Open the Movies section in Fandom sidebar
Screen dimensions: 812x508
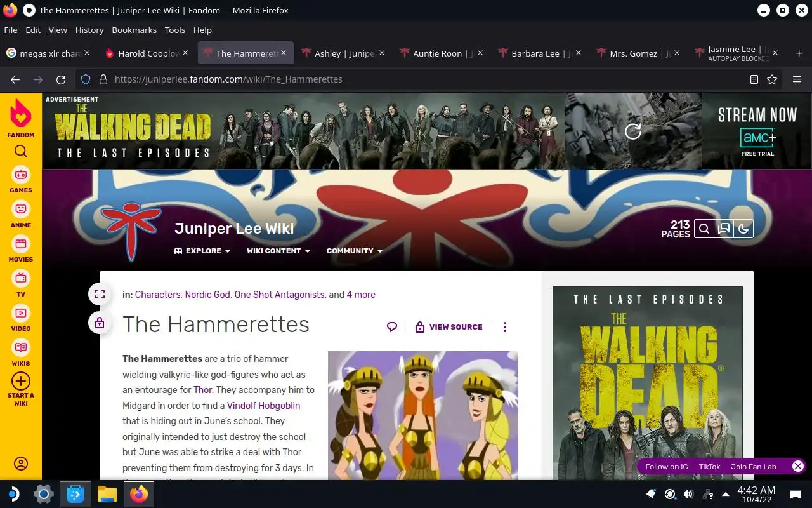click(x=21, y=249)
